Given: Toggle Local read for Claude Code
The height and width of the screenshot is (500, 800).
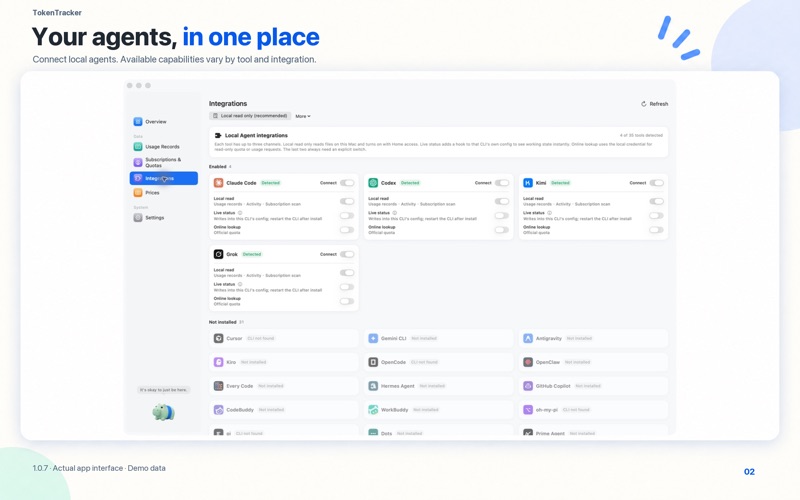Looking at the screenshot, I should (x=347, y=201).
